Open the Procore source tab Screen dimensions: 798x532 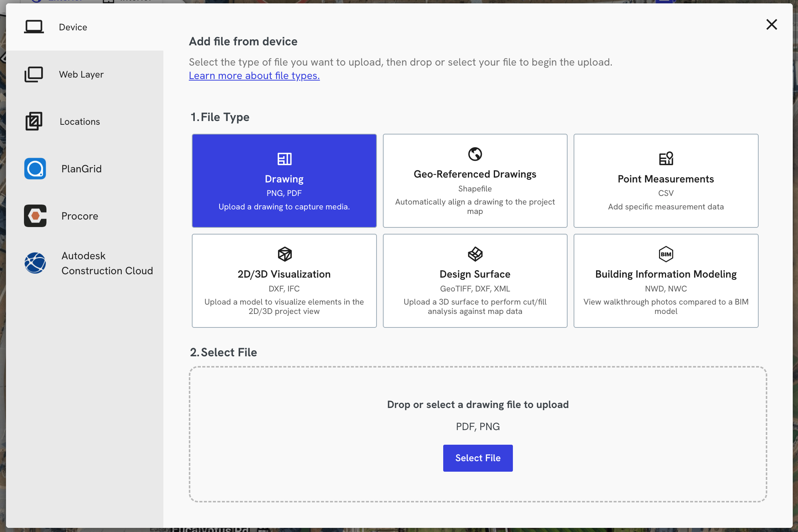click(x=80, y=216)
